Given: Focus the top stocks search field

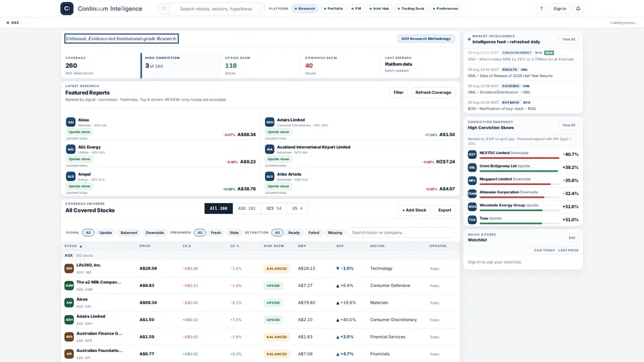Looking at the screenshot, I should tap(216, 9).
